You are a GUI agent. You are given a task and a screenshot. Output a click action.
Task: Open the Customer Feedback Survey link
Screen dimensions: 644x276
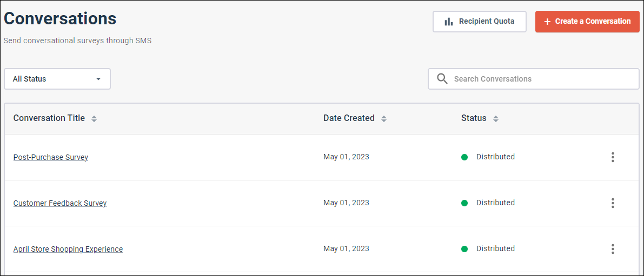click(60, 203)
